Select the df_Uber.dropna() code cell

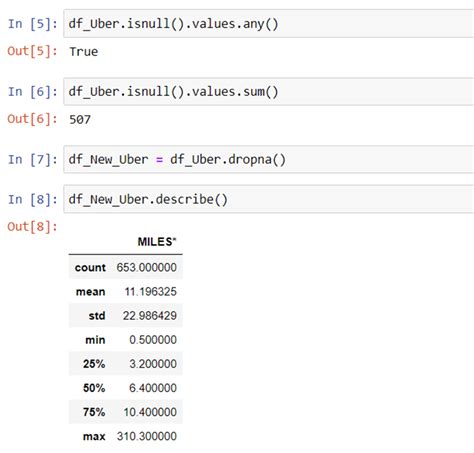pos(269,159)
